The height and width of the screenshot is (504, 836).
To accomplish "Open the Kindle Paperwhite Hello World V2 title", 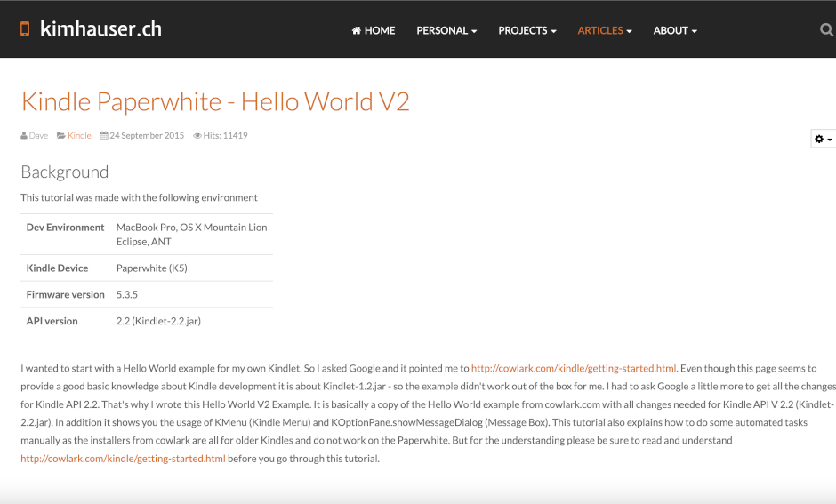I will coord(215,101).
